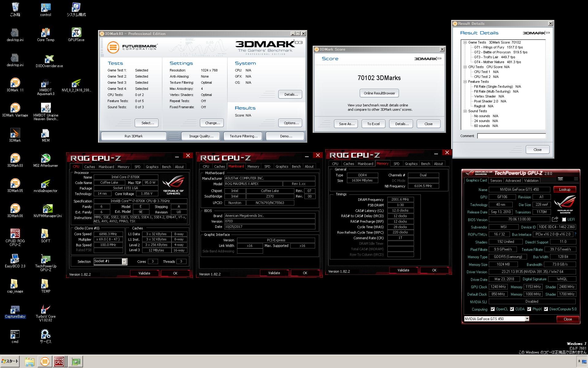The width and height of the screenshot is (588, 368).
Task: Switch to the Advanced tab in GPU-Z
Action: pos(513,181)
